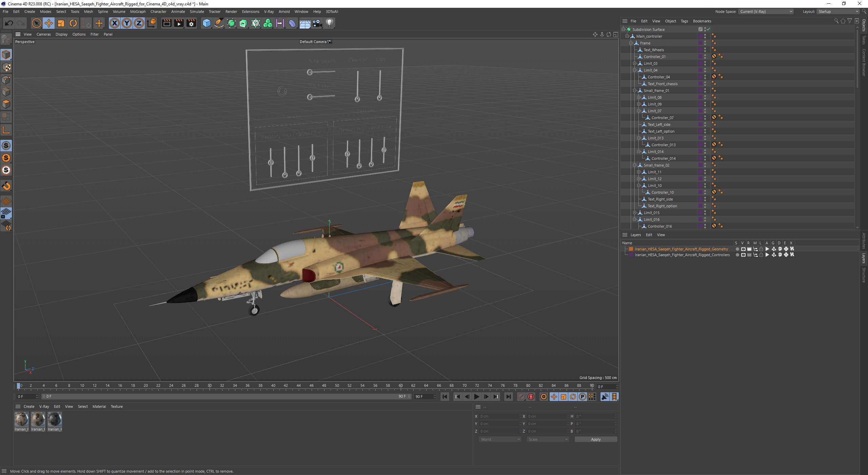Toggle visibility eye of Geometry layer
Image resolution: width=868 pixels, height=475 pixels.
click(x=743, y=249)
